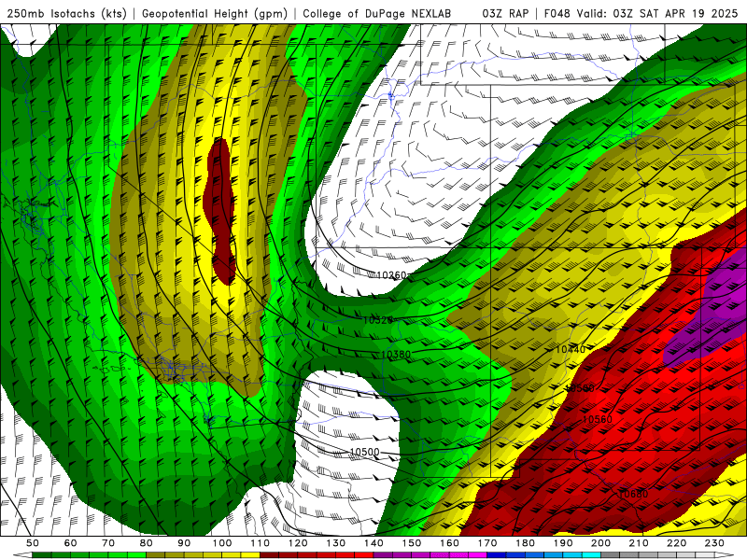Select the bright yellow color bar segment
Viewport: 747px width, 560px height.
[x=250, y=555]
